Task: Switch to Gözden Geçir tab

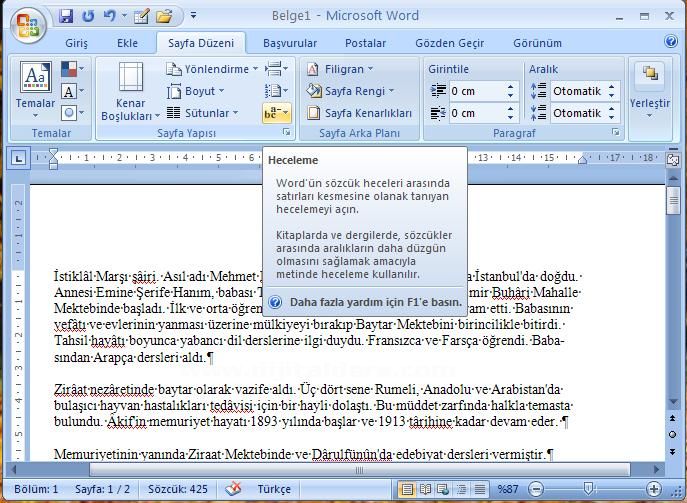Action: click(450, 43)
